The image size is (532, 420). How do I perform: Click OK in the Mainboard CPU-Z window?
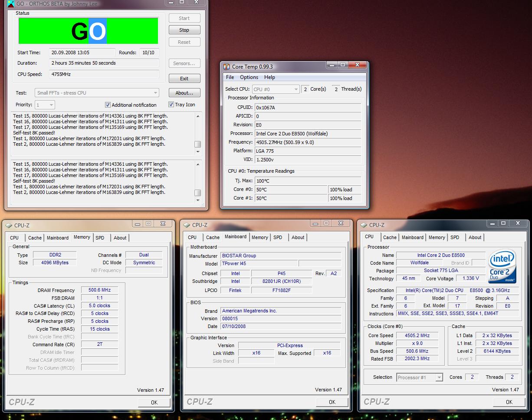point(332,402)
